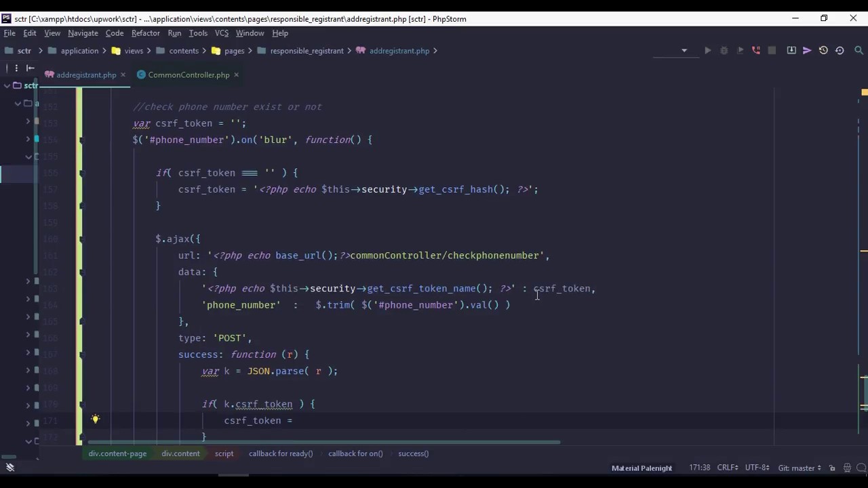Collapse the second-level folder under sctr
868x488 pixels.
(x=18, y=103)
